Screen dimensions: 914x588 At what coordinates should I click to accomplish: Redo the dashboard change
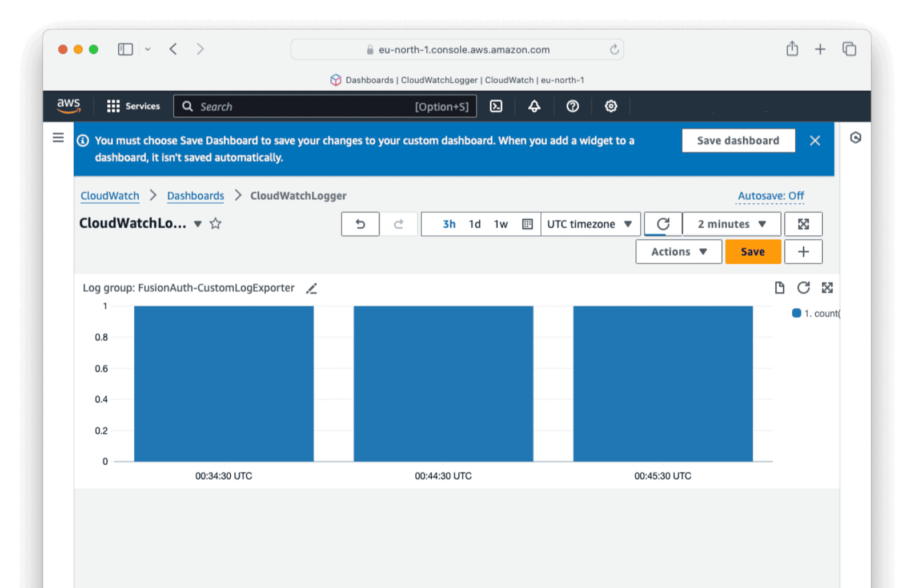coord(399,224)
